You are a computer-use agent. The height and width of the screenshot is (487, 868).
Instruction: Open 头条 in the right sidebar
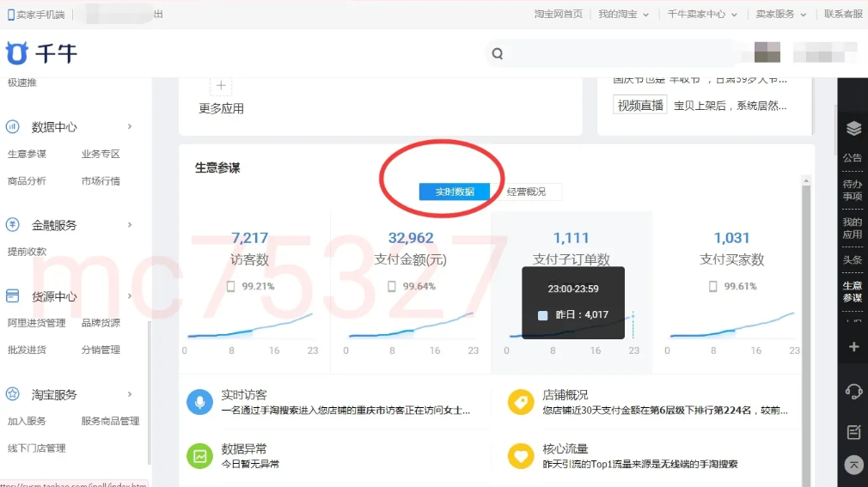(853, 259)
